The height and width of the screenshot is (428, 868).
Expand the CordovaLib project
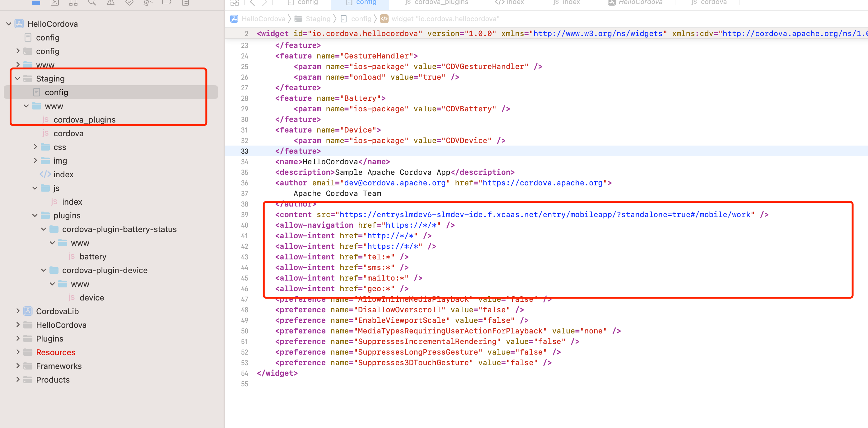[17, 311]
